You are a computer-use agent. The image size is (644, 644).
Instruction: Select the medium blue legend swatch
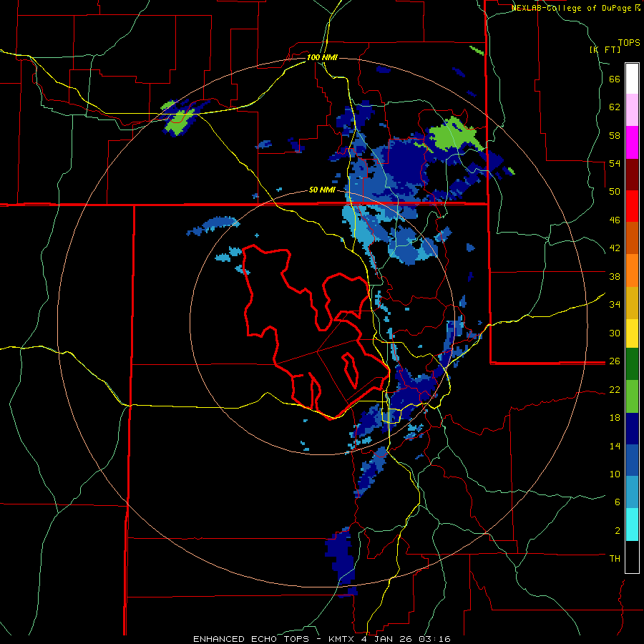[x=632, y=461]
